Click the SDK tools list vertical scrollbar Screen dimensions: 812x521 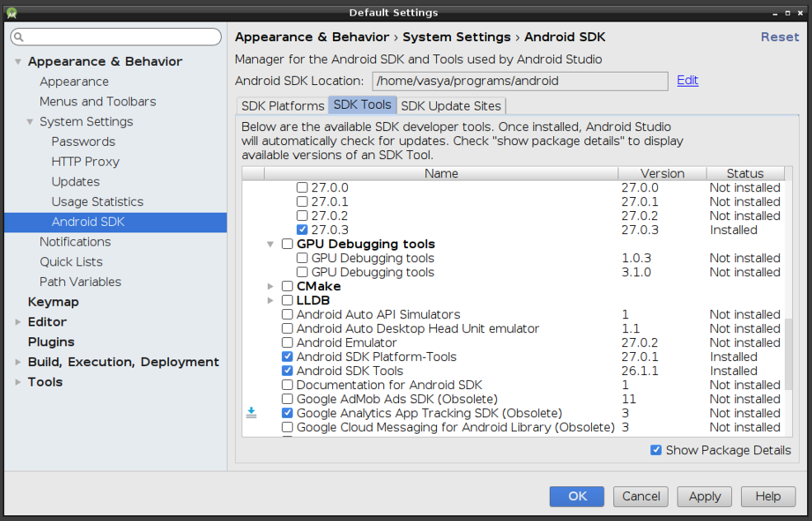789,354
